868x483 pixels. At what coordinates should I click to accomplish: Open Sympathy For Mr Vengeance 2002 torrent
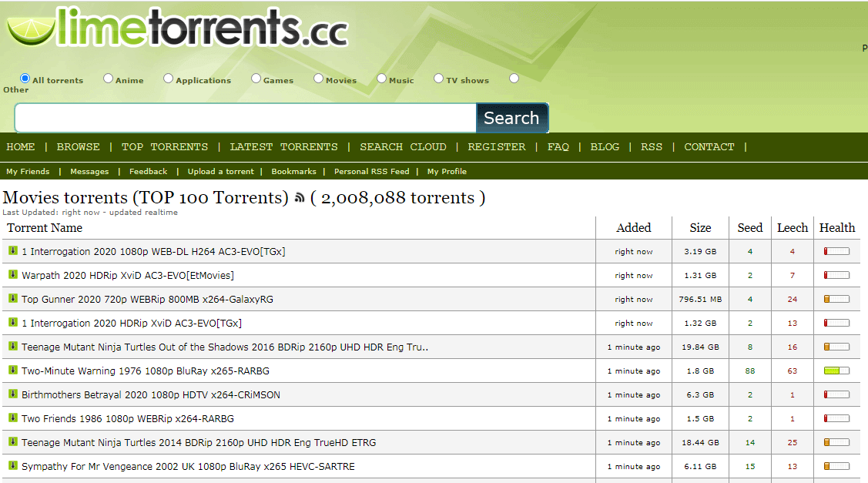188,466
